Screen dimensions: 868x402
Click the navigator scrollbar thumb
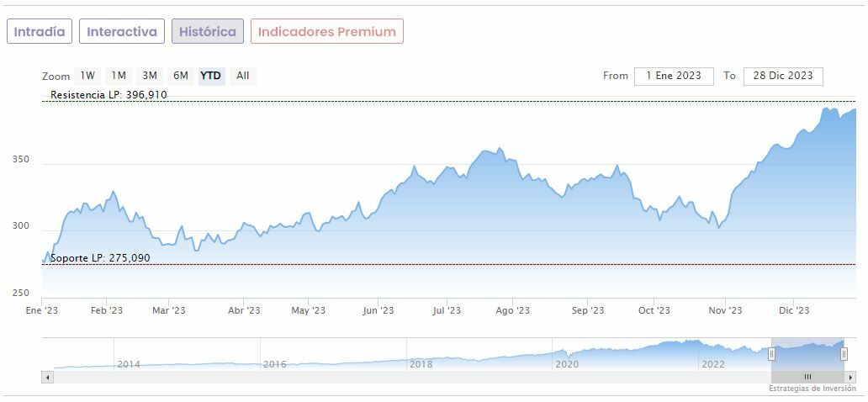[x=807, y=377]
